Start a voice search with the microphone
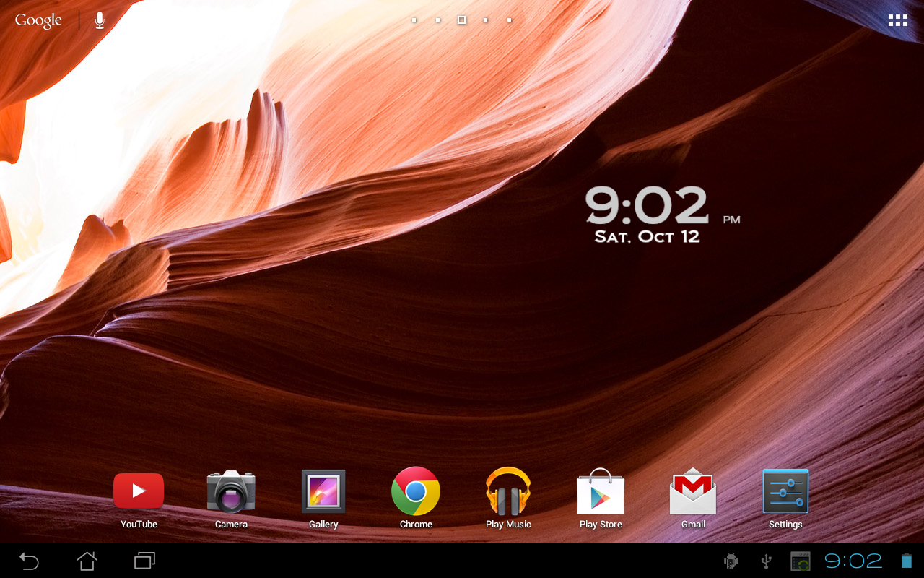Viewport: 924px width, 578px height. pyautogui.click(x=98, y=20)
